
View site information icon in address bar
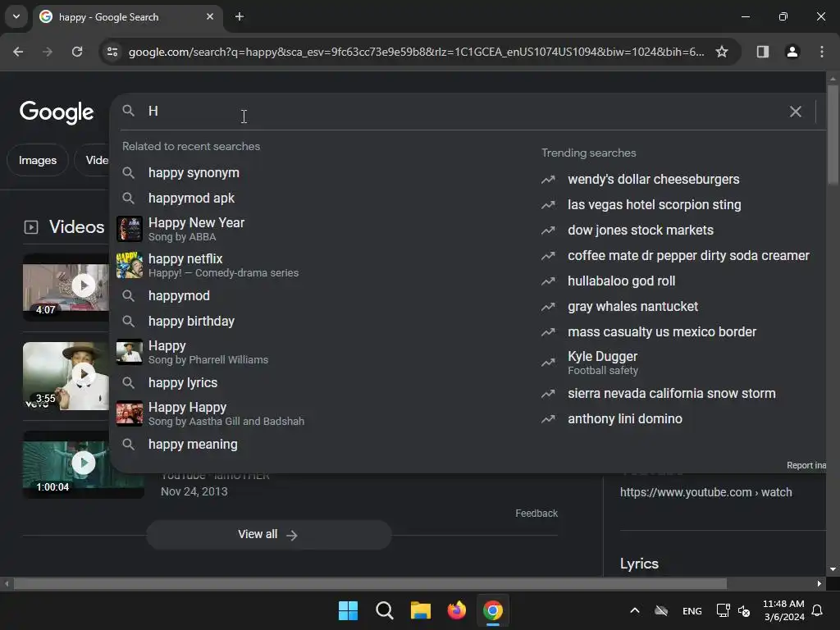pyautogui.click(x=112, y=52)
